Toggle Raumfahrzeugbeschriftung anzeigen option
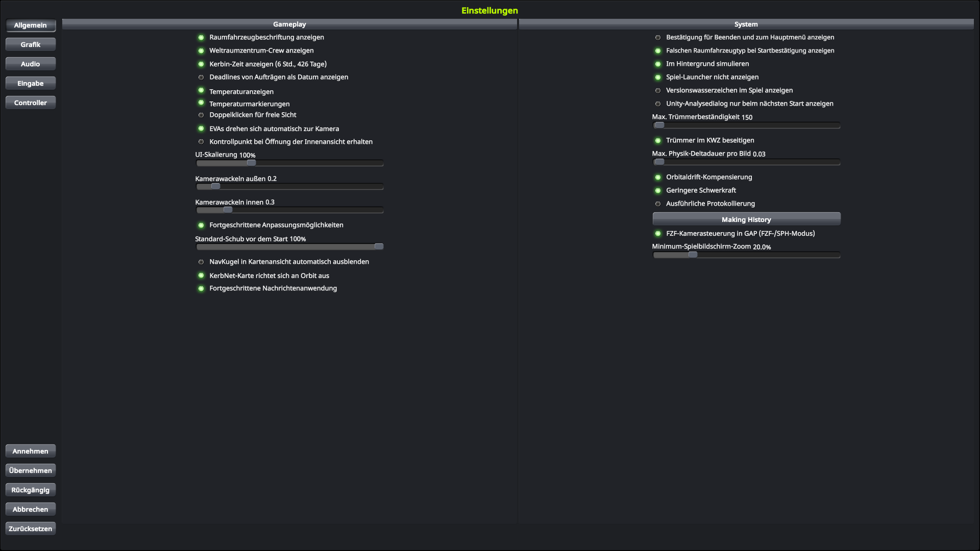This screenshot has height=551, width=980. point(201,37)
